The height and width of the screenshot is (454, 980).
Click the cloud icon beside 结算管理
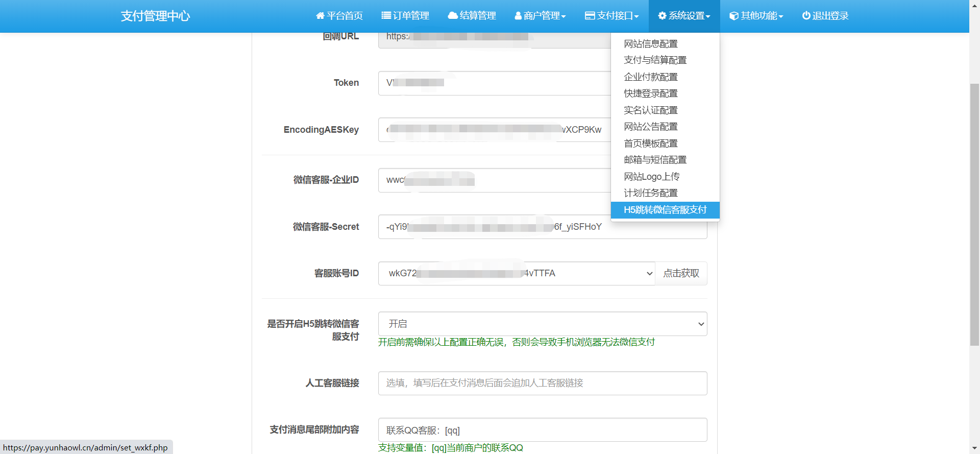[x=453, y=16]
